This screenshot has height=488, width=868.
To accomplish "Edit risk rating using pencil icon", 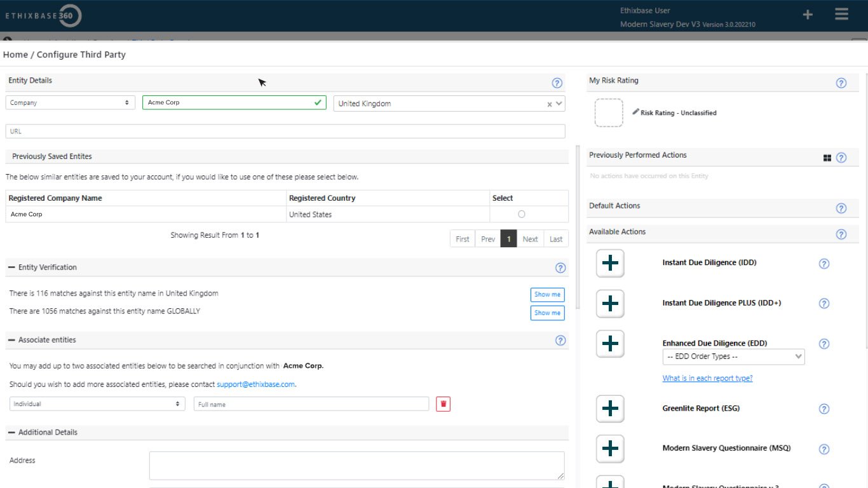I will (635, 112).
